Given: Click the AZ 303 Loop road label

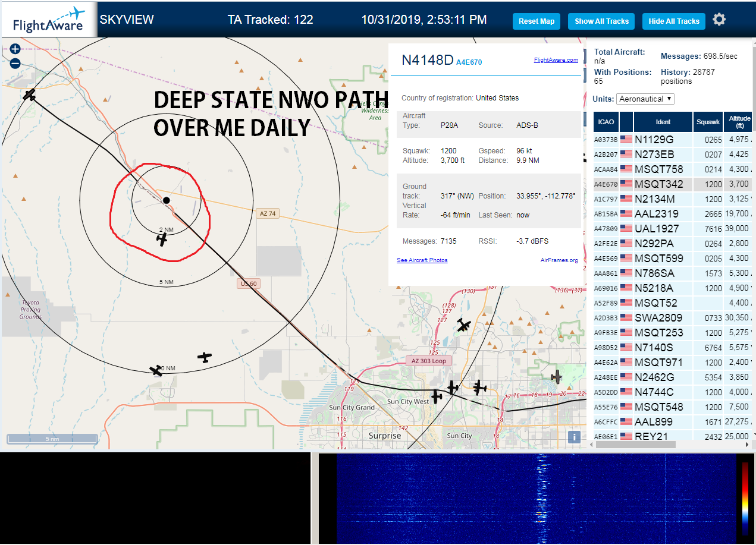Looking at the screenshot, I should [428, 361].
